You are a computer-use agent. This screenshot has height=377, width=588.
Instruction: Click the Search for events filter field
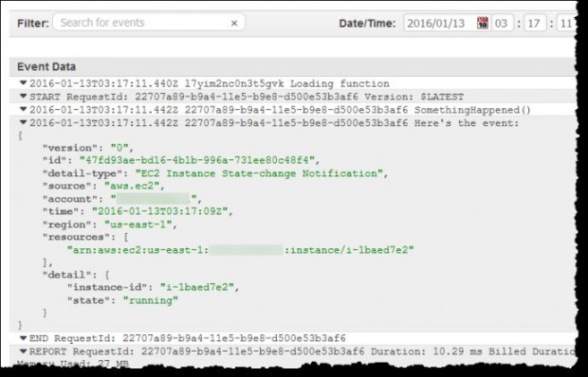[x=149, y=23]
